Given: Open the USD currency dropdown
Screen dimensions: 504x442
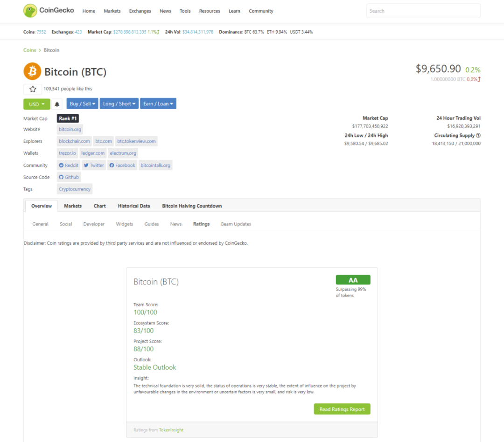Looking at the screenshot, I should (x=36, y=104).
